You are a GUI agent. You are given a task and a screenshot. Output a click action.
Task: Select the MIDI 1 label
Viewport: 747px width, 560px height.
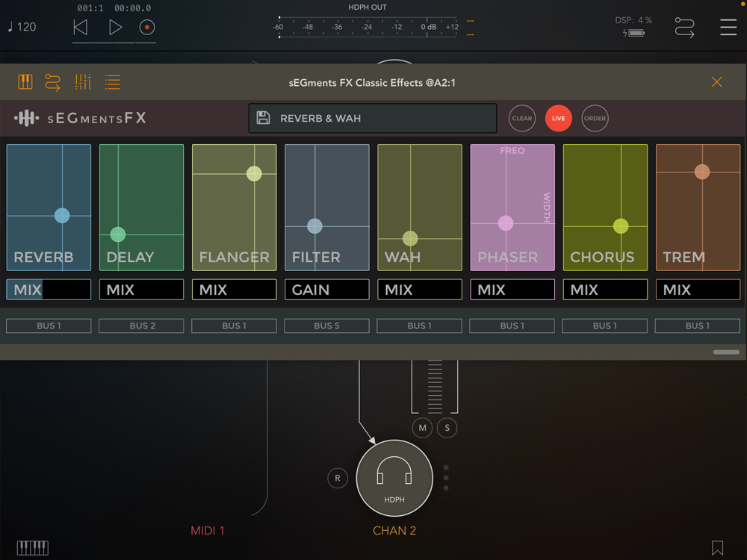pos(207,530)
